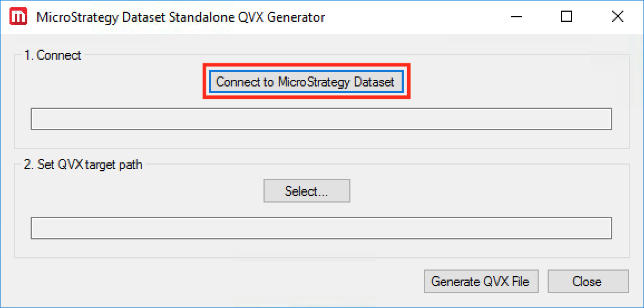This screenshot has height=308, width=644.
Task: Maximize the QVX Generator window
Action: click(567, 17)
